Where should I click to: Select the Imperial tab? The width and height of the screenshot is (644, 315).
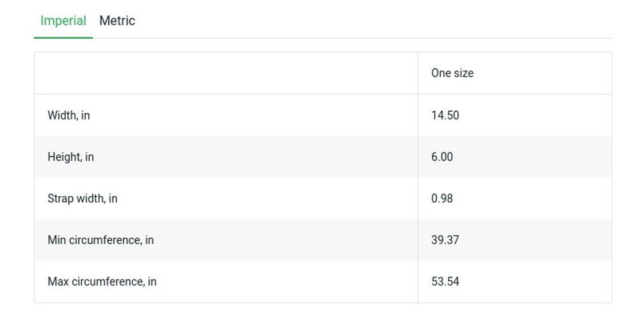[63, 21]
